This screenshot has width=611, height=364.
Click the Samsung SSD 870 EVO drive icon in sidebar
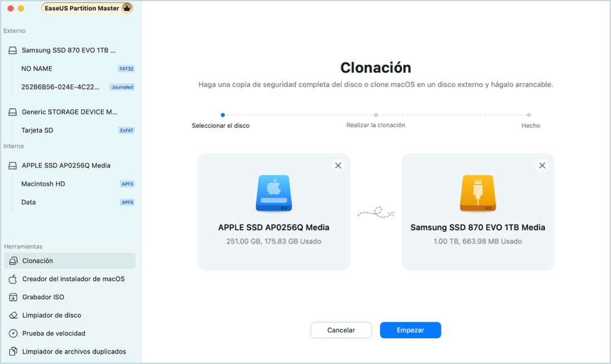click(13, 50)
